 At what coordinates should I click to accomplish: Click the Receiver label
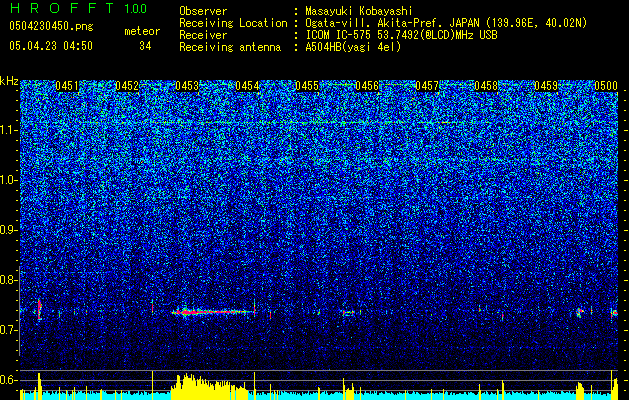(x=203, y=35)
